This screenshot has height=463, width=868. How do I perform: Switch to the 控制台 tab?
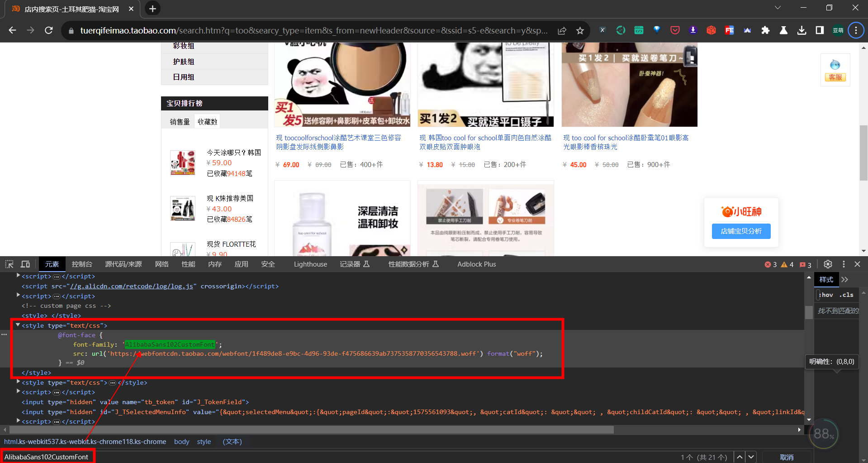[82, 264]
